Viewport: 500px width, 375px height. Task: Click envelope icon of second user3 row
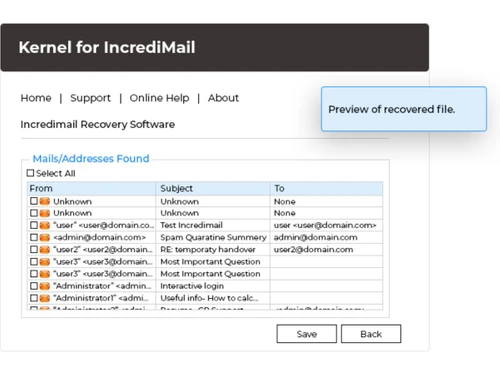[x=45, y=274]
